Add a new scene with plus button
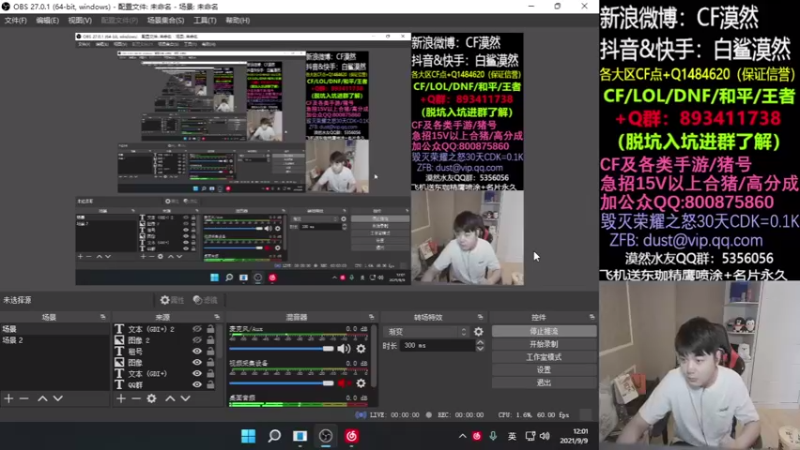800x450 pixels. [9, 398]
